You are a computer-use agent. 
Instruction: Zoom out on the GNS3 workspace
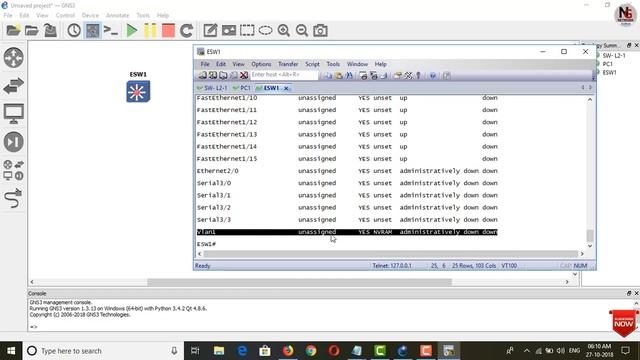pos(302,31)
